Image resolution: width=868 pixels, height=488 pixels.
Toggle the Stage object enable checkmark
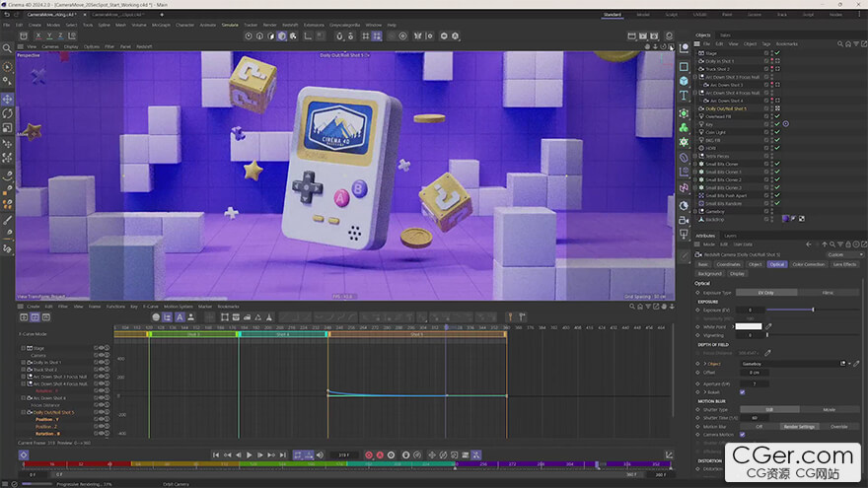(x=777, y=53)
